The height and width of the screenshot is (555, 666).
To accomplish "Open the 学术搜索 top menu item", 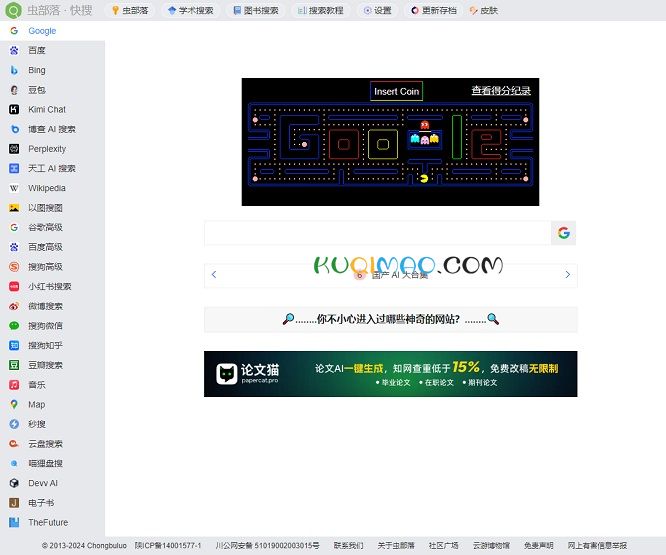I will [191, 10].
